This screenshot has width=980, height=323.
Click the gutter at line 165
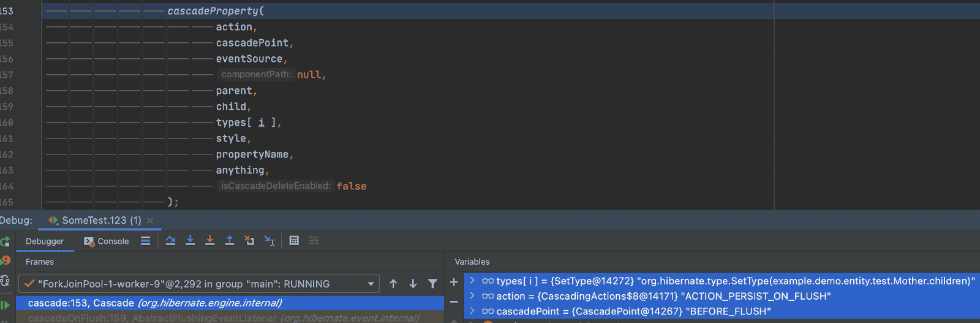(7, 202)
